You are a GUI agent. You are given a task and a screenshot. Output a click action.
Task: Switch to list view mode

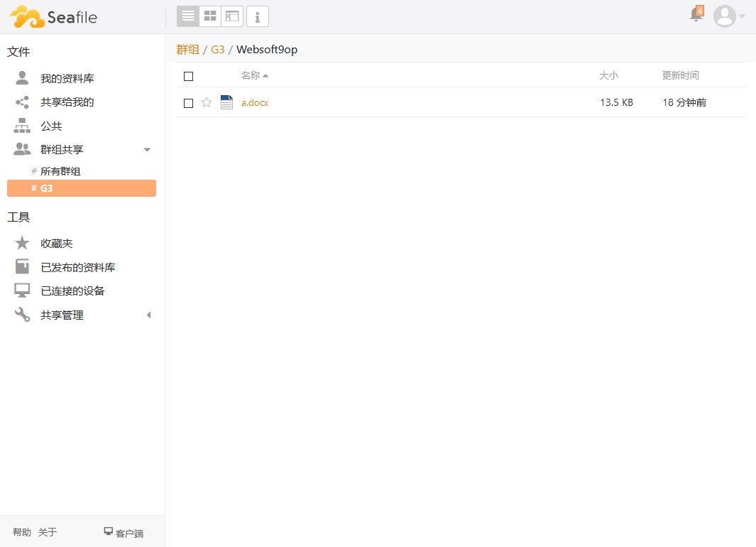188,16
